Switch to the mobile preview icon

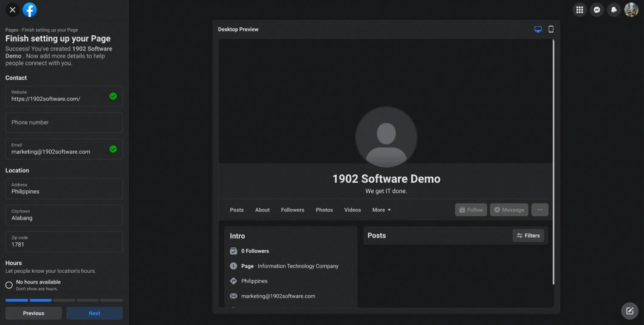(x=551, y=29)
